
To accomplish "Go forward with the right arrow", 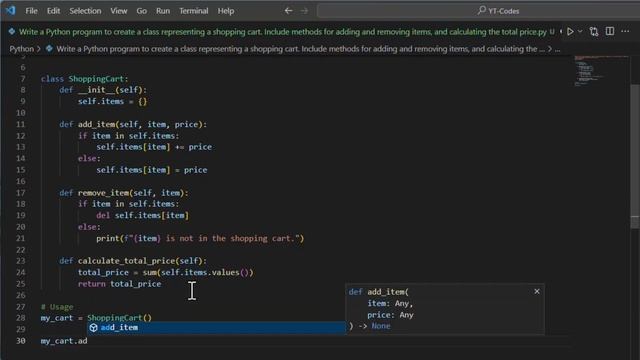I will pyautogui.click(x=304, y=11).
